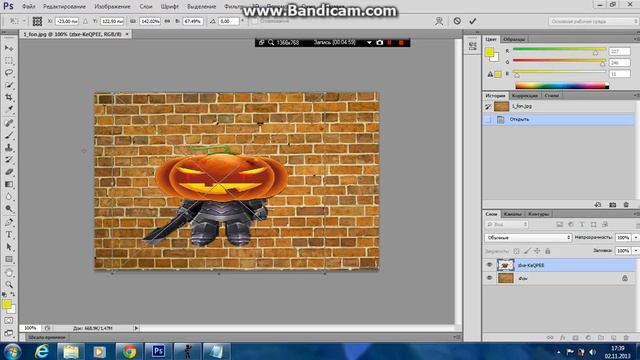Open the Bandicam recording bar dropdown arrow
Image resolution: width=640 pixels, height=360 pixels.
click(x=369, y=42)
